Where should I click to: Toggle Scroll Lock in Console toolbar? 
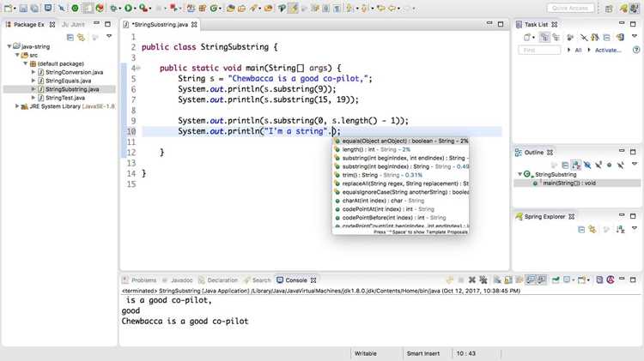point(508,280)
